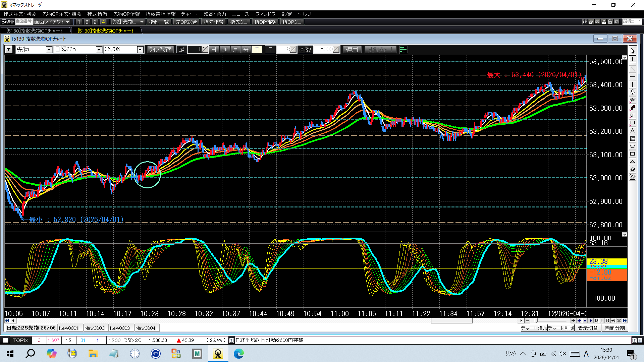Toggle the 週 weekly timeframe button
The height and width of the screenshot is (362, 644).
[x=225, y=50]
